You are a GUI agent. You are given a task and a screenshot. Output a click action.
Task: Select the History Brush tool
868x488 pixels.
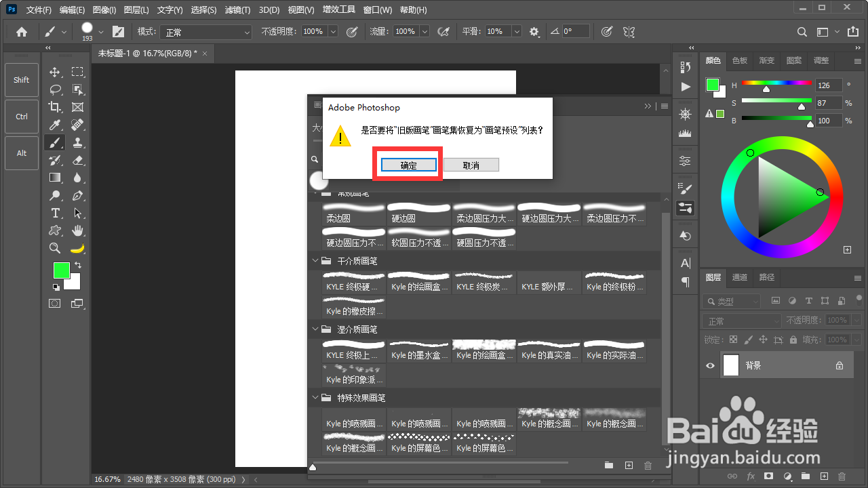[x=55, y=160]
